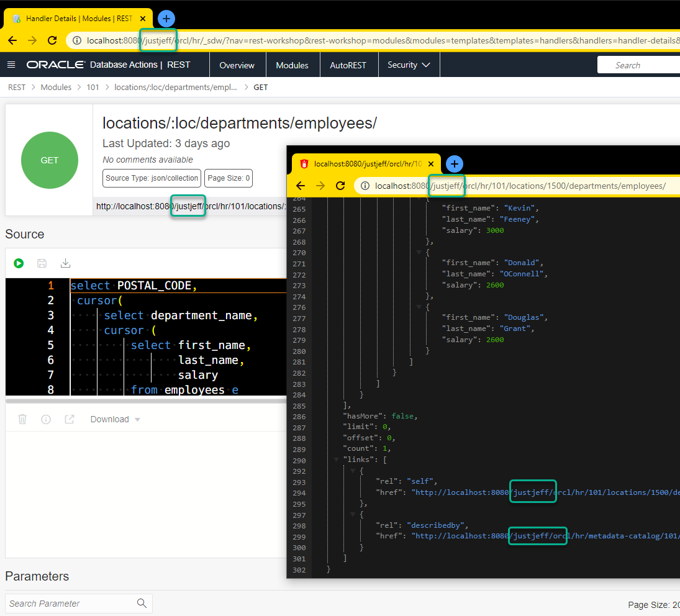Click the download icon in Source toolbar
The width and height of the screenshot is (680, 616).
[x=65, y=263]
